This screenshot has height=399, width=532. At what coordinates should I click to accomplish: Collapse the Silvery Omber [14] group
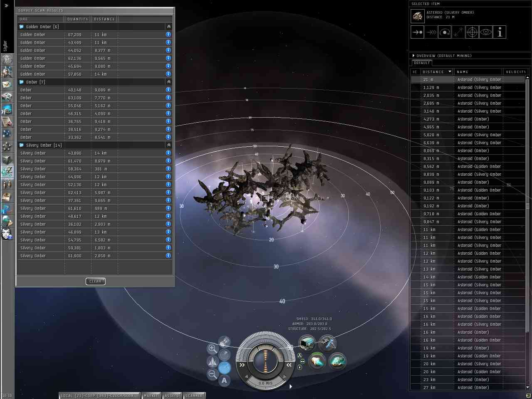point(168,145)
